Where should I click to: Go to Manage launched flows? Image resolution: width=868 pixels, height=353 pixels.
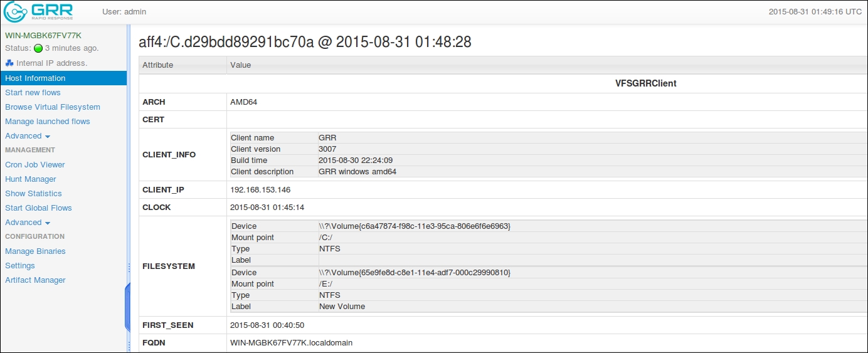pos(48,121)
